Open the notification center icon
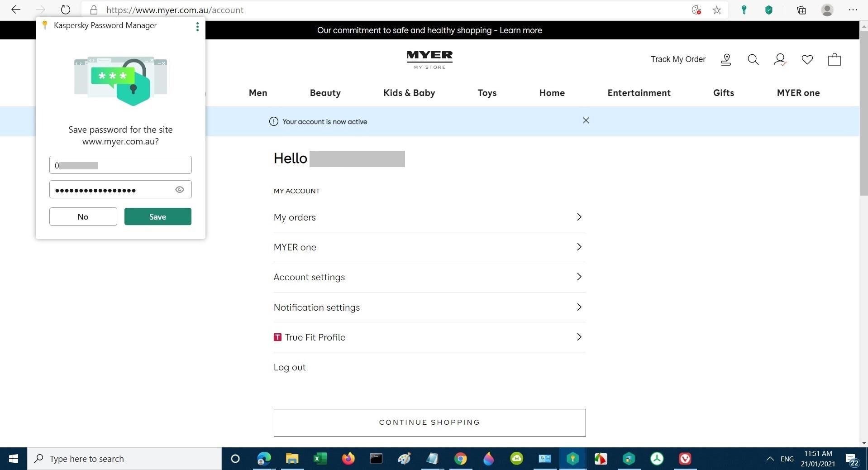Screen dimensions: 868x470 tap(852, 459)
